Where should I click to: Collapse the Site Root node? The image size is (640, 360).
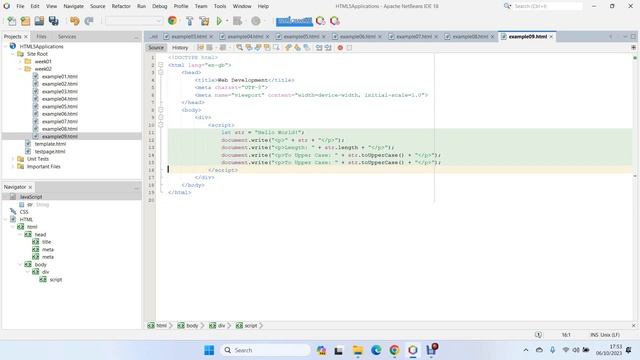[13, 54]
